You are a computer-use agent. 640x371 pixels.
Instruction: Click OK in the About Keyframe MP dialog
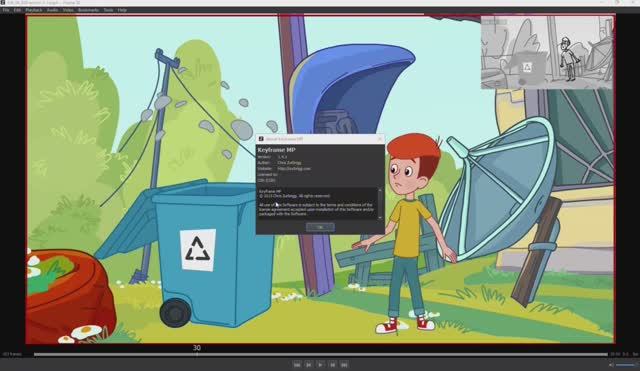click(320, 227)
